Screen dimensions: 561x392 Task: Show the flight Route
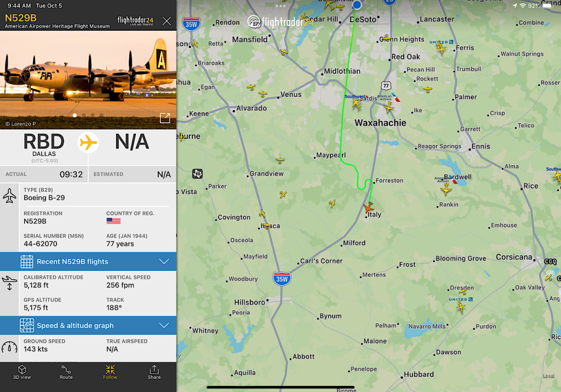pyautogui.click(x=66, y=372)
